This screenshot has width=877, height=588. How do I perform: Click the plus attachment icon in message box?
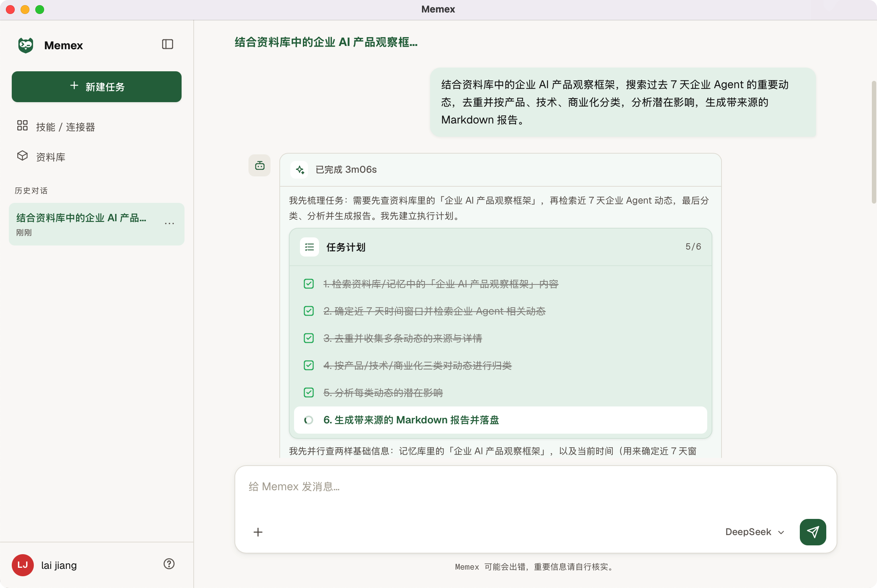click(x=258, y=532)
